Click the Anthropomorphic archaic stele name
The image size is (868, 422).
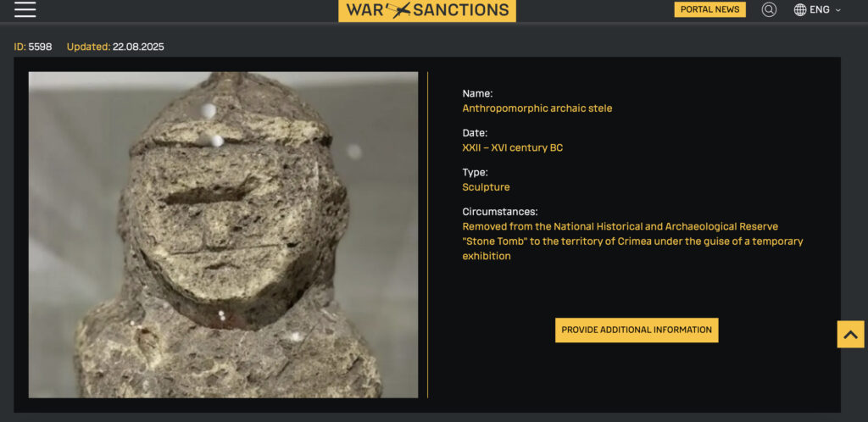click(x=537, y=108)
